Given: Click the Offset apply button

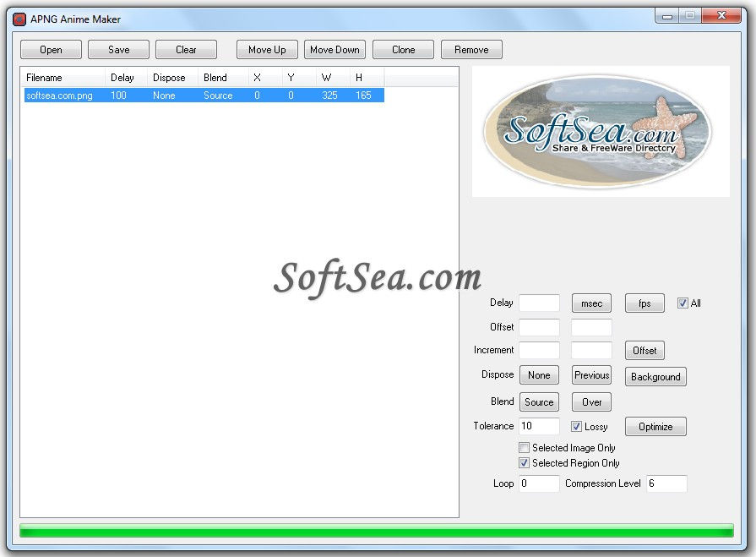Looking at the screenshot, I should tap(645, 351).
